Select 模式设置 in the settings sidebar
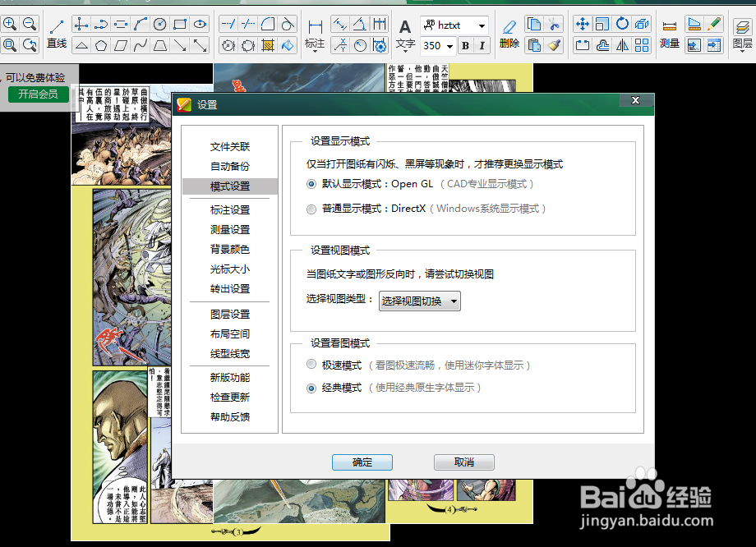 [x=230, y=186]
